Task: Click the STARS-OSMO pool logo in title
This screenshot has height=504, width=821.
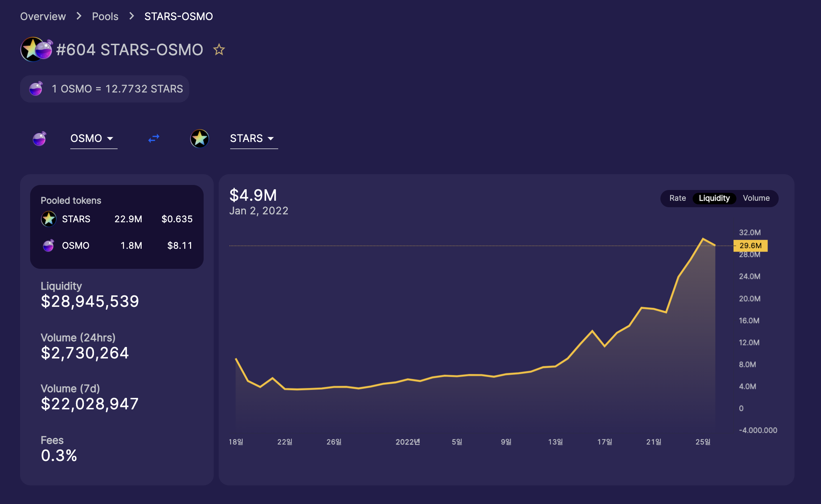Action: point(36,49)
